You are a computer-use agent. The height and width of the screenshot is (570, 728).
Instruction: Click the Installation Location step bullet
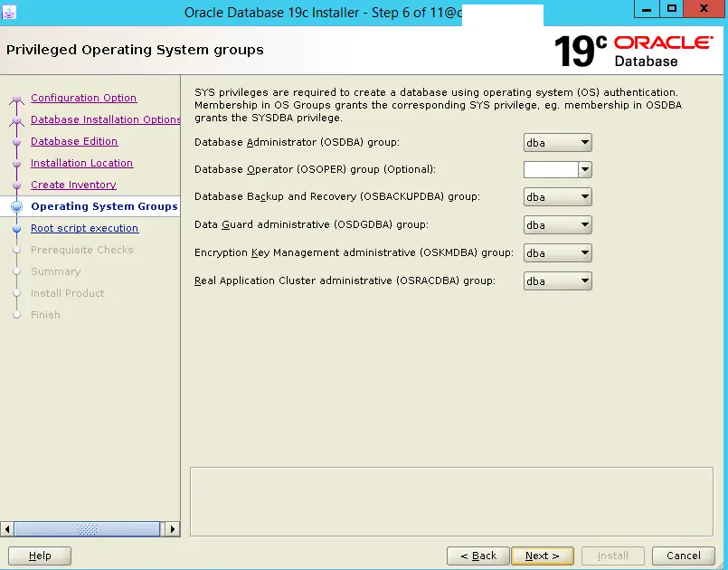pyautogui.click(x=16, y=164)
